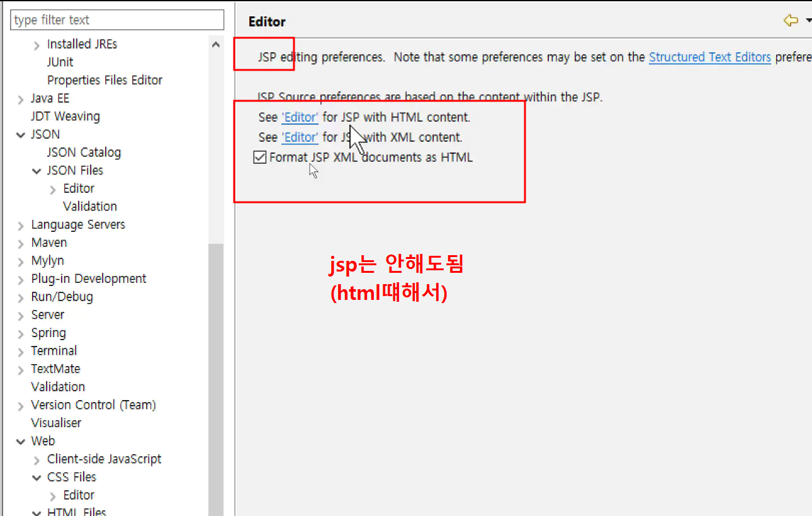Collapse the JSON tree node
This screenshot has height=516, width=812.
pyautogui.click(x=21, y=135)
